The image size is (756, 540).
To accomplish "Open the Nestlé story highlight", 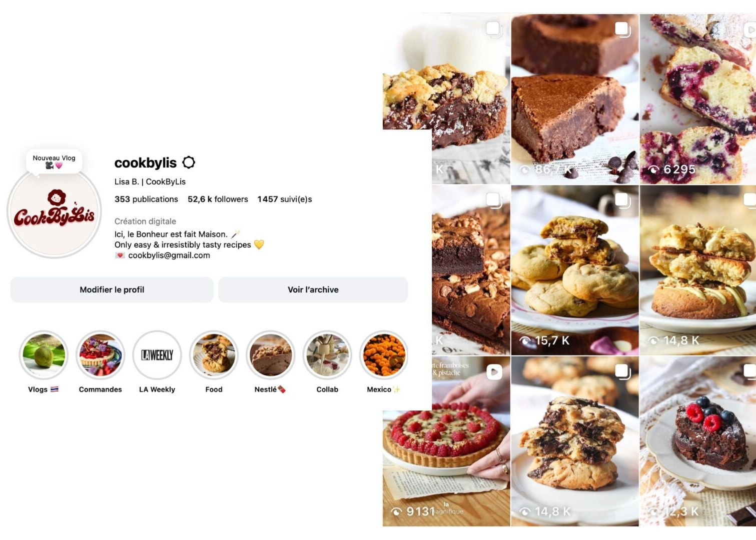I will pyautogui.click(x=270, y=355).
